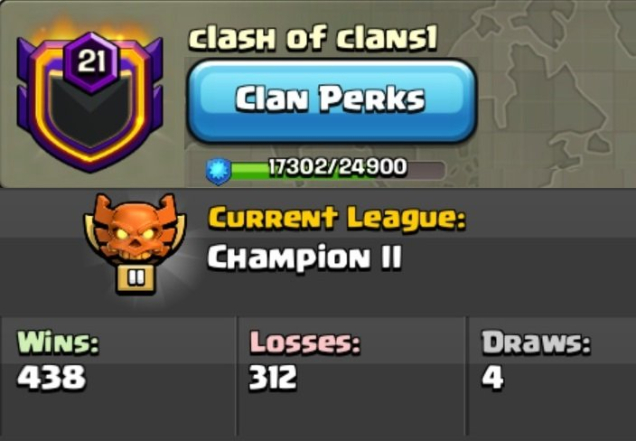Open the Draws stat cell
Image resolution: width=636 pixels, height=441 pixels.
[x=552, y=377]
